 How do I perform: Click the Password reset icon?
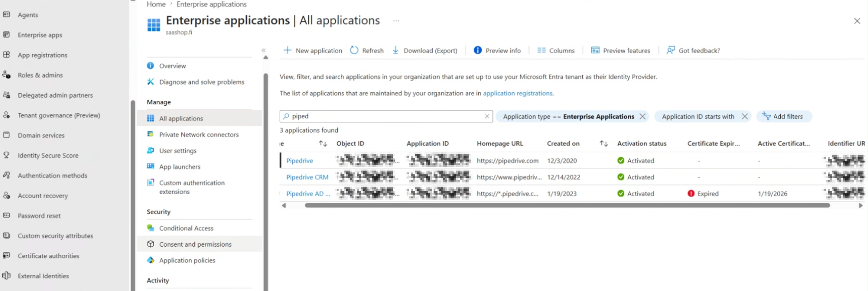tap(6, 215)
